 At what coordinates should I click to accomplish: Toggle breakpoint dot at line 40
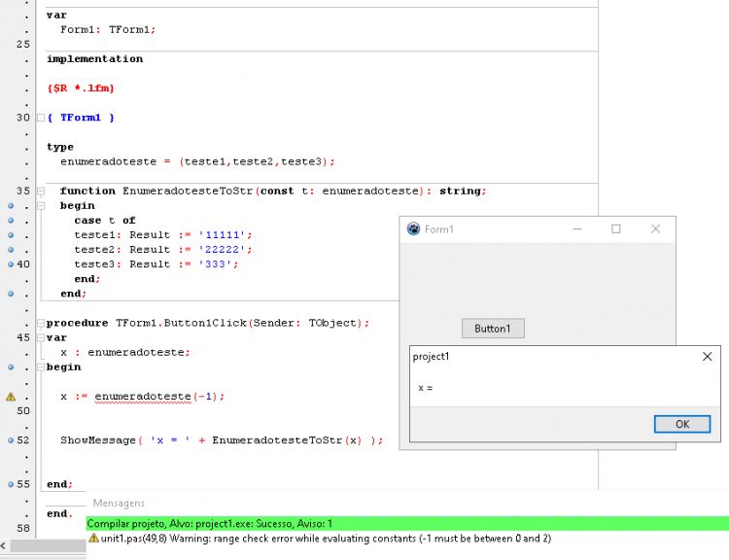(x=11, y=264)
